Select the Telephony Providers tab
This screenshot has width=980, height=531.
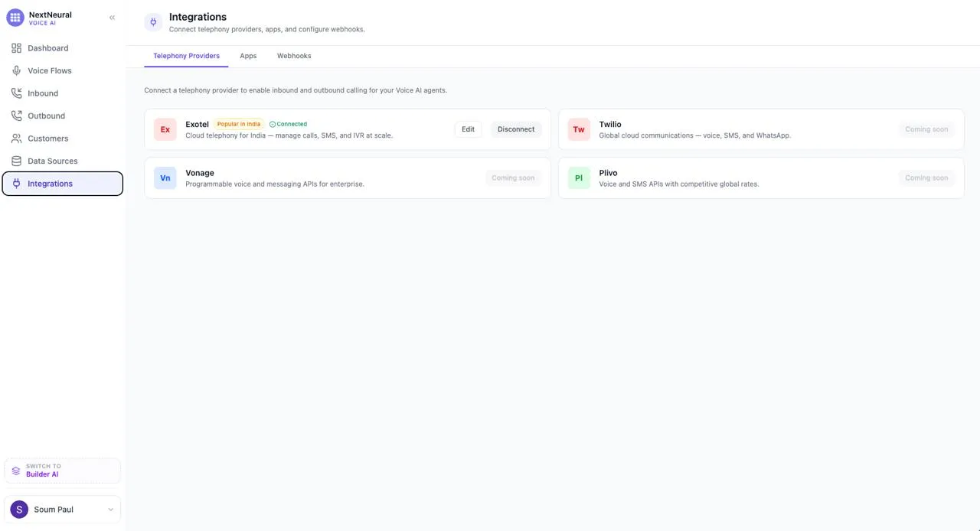point(186,56)
